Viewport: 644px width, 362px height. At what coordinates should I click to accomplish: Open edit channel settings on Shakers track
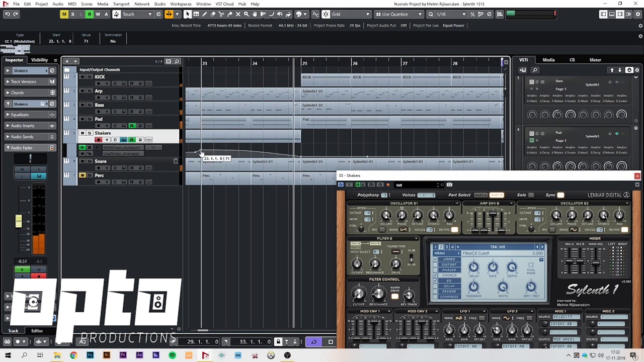[115, 140]
